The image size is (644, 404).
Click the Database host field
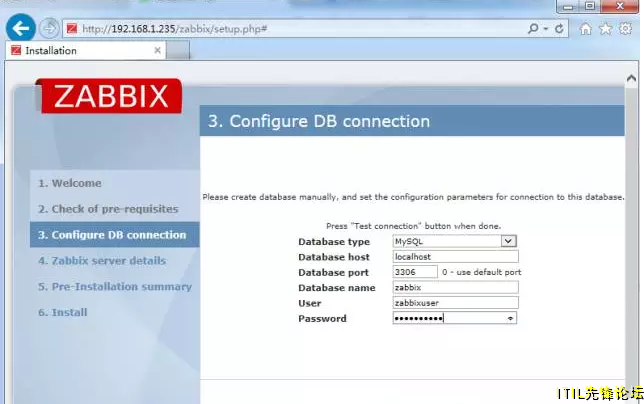coord(455,257)
